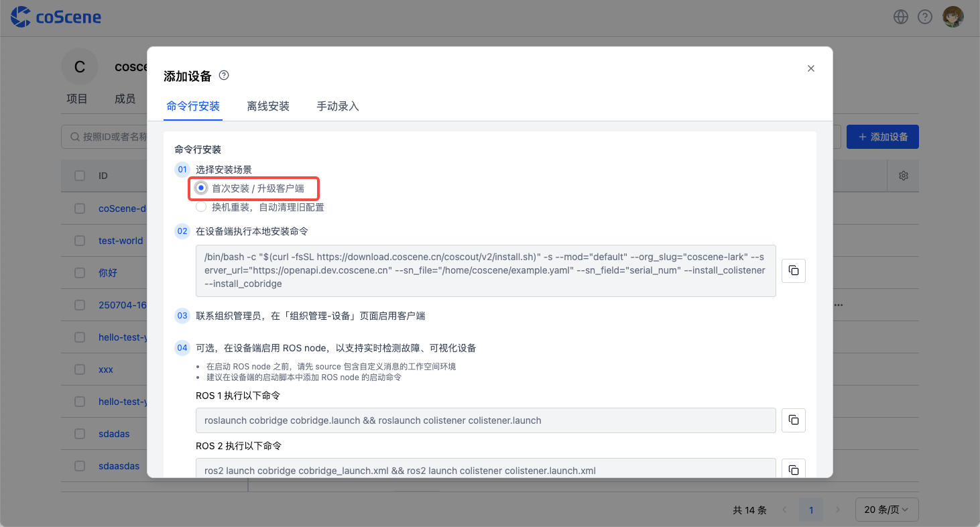Go to page 1 in pagination
The image size is (980, 527).
tap(811, 510)
